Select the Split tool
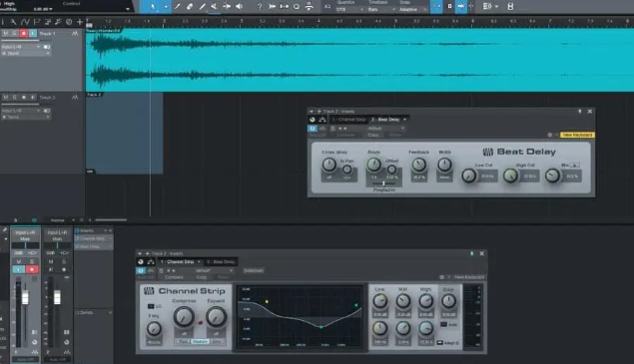Image resolution: width=634 pixels, height=364 pixels. click(x=177, y=6)
